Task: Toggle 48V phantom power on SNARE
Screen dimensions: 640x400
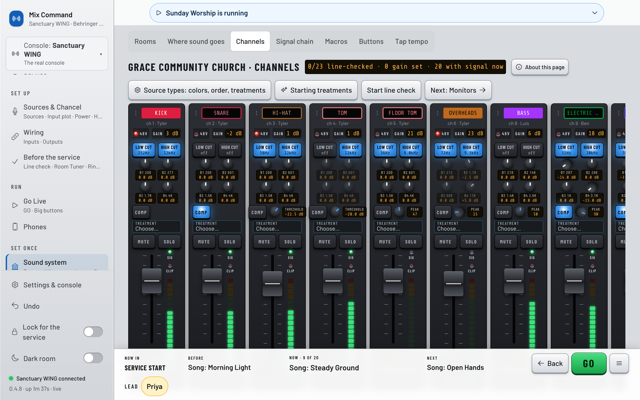Action: coord(200,133)
